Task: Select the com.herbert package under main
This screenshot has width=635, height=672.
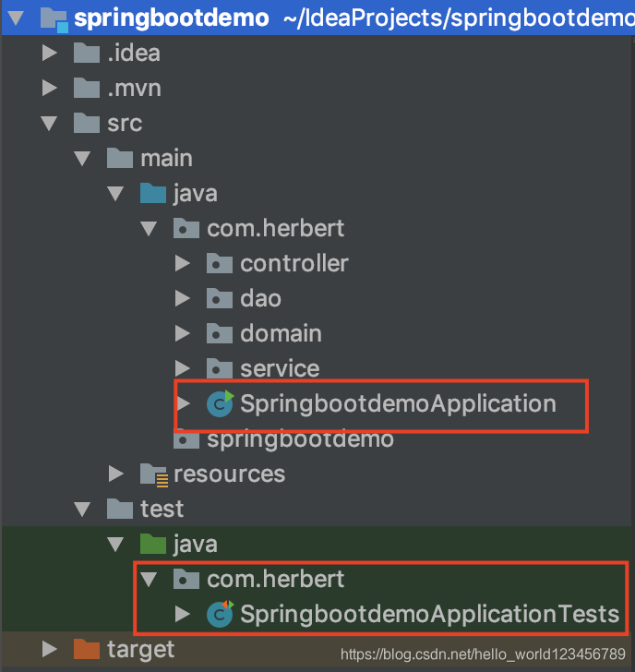Action: [276, 228]
